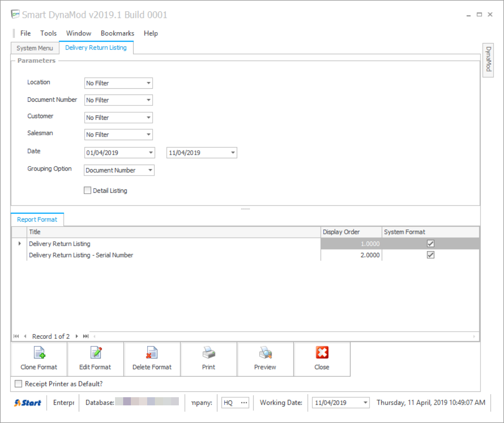
Task: Enable the Detail Listing checkbox
Action: pos(87,190)
